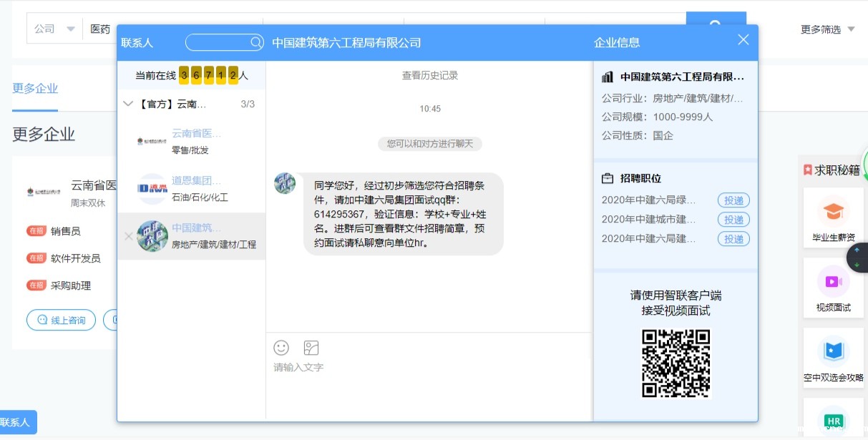
Task: Click 投递 for the third job listing
Action: (x=733, y=239)
